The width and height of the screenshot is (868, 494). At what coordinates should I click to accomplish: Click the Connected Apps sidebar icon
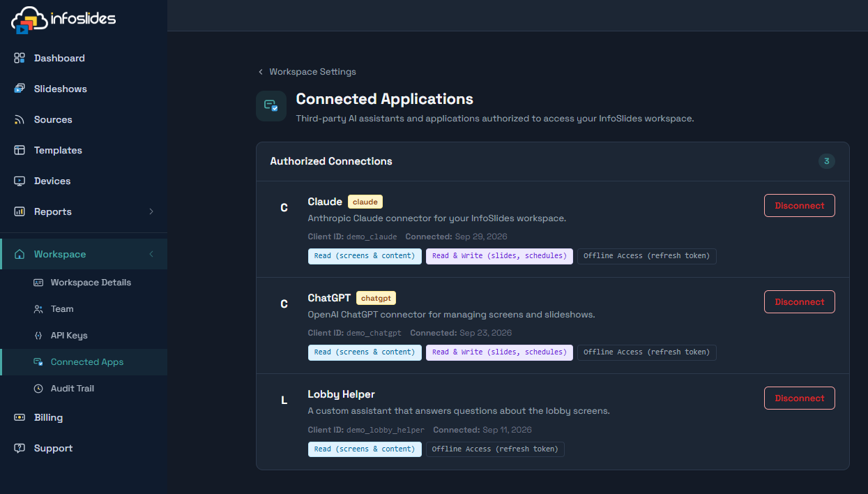tap(38, 362)
